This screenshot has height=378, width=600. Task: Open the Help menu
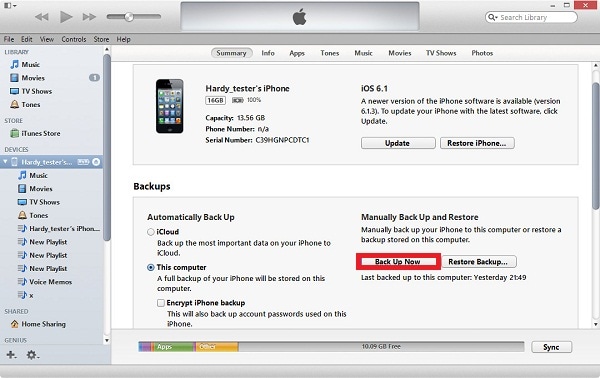tap(123, 39)
